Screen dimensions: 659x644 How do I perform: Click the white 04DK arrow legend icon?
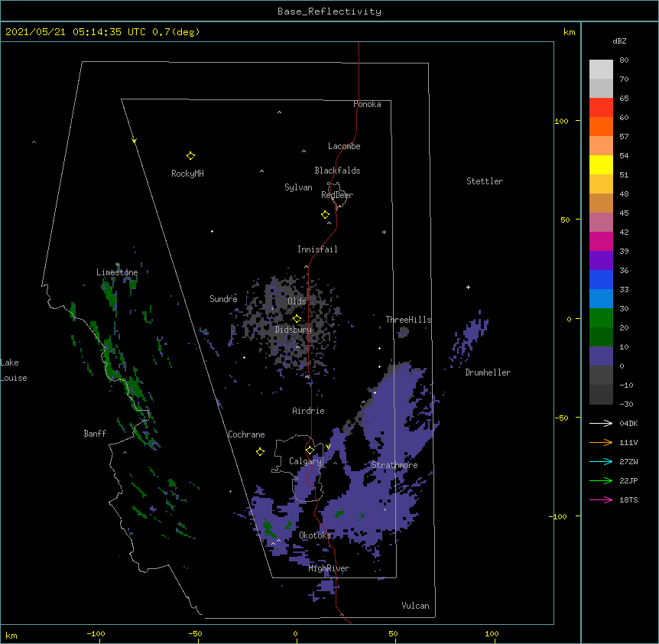click(x=601, y=423)
